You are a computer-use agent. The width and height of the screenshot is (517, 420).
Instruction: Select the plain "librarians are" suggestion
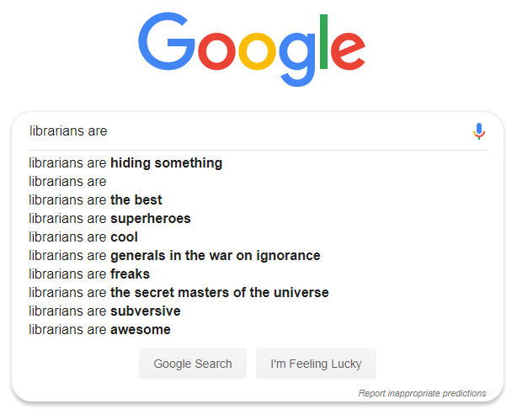pyautogui.click(x=67, y=182)
